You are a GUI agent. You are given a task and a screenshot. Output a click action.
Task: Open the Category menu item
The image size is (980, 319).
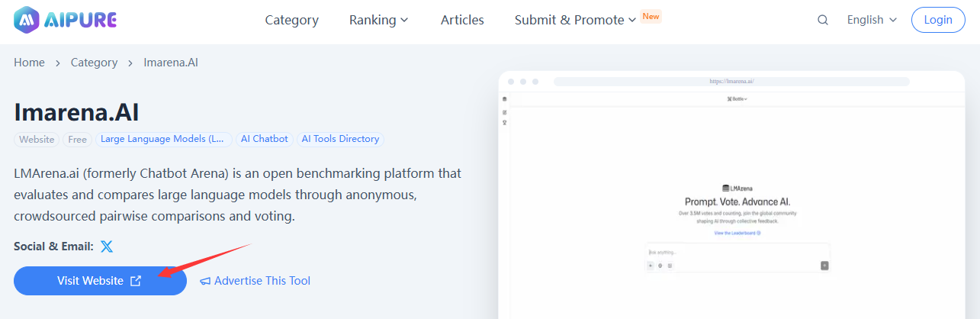click(x=292, y=20)
